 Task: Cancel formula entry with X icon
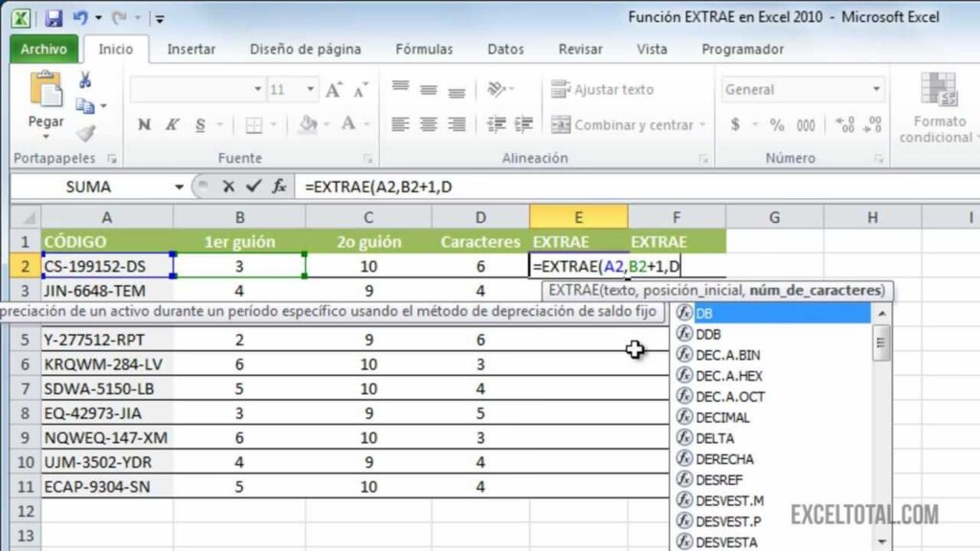[229, 187]
